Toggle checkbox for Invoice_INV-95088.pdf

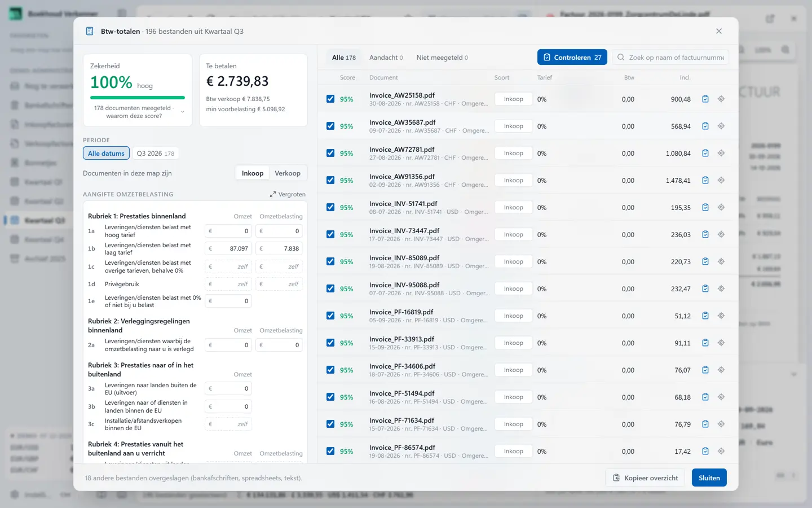330,288
